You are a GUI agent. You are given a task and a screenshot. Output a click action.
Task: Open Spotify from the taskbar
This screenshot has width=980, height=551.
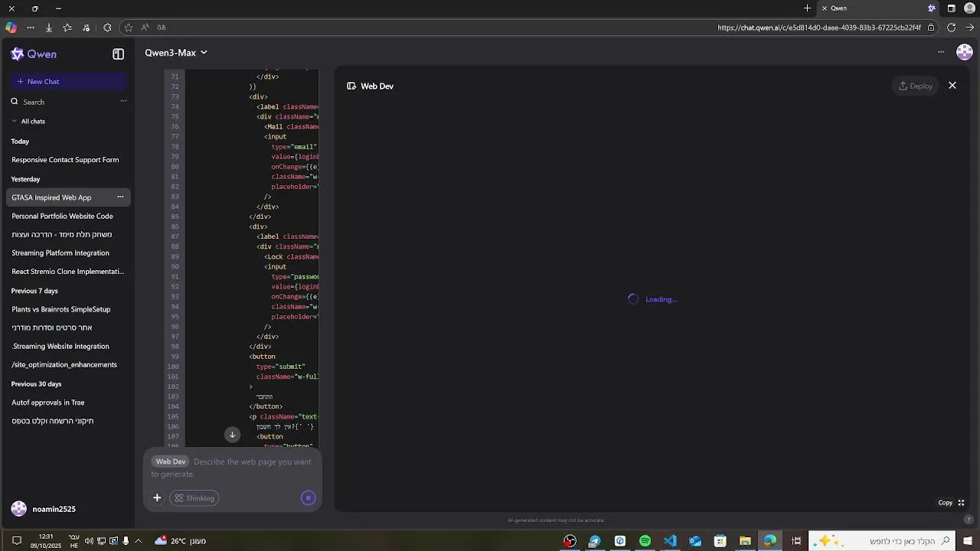click(x=645, y=541)
